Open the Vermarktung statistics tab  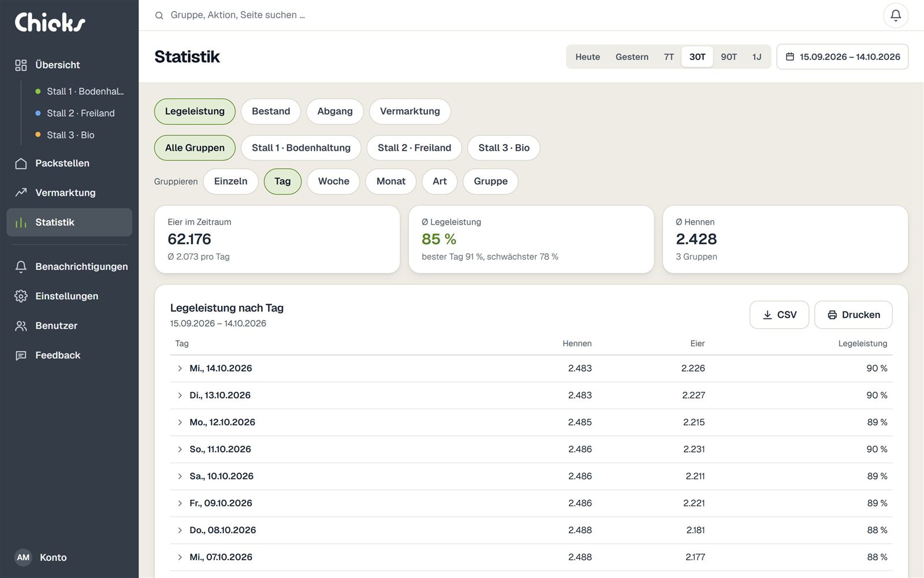(x=410, y=112)
